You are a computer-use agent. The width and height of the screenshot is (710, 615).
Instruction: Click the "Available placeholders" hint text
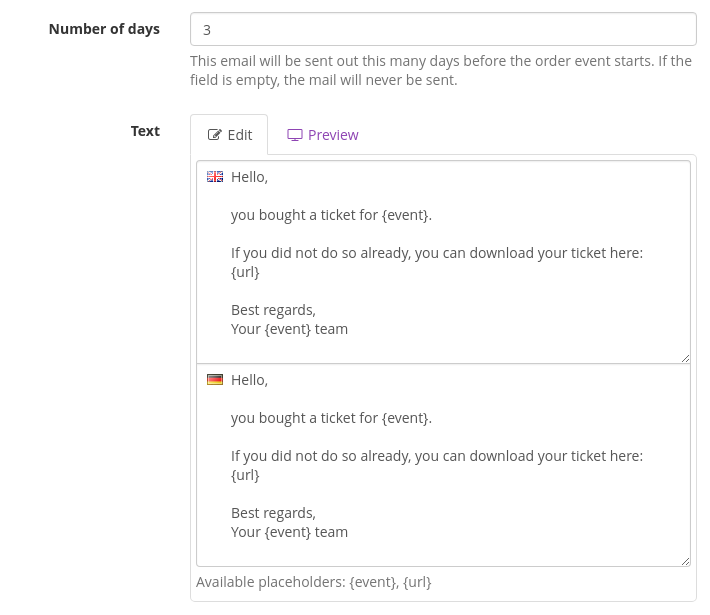[x=313, y=582]
